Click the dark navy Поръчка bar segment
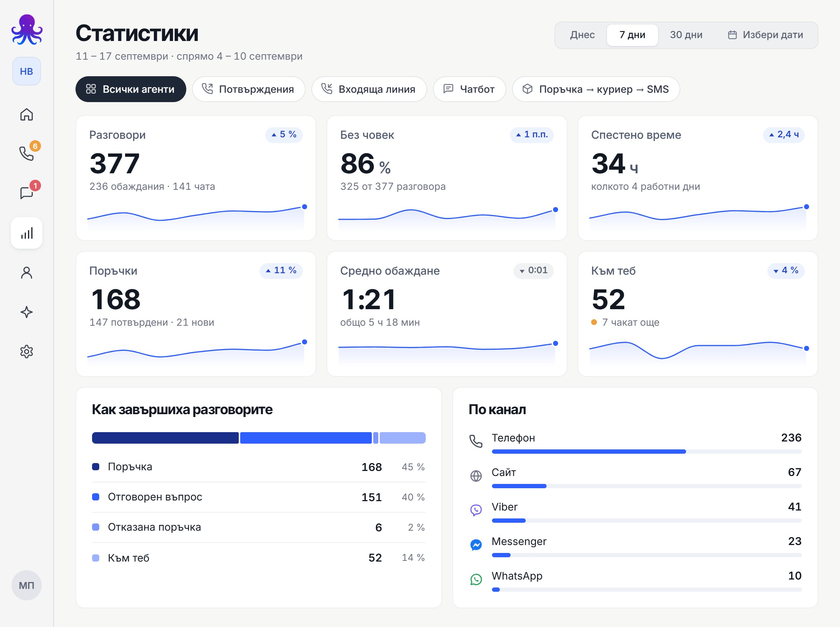This screenshot has width=840, height=627. click(165, 438)
